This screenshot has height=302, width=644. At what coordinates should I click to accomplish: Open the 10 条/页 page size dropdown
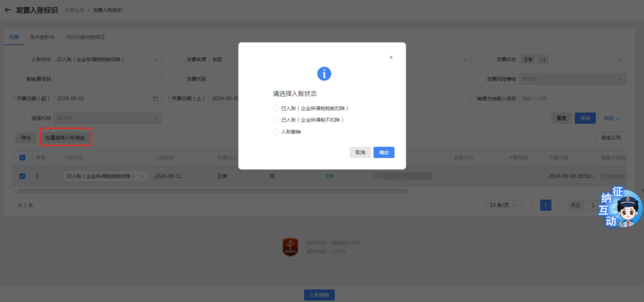(503, 205)
